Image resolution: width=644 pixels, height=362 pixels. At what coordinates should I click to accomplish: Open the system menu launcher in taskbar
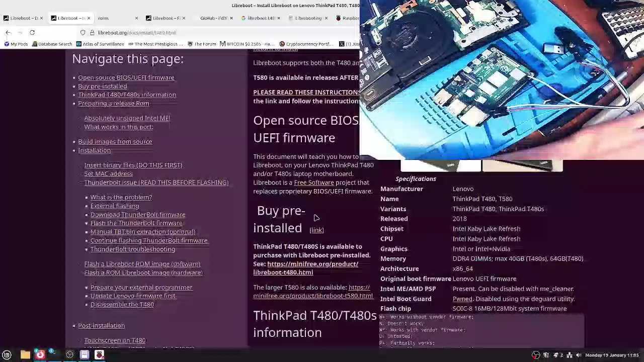(x=7, y=355)
